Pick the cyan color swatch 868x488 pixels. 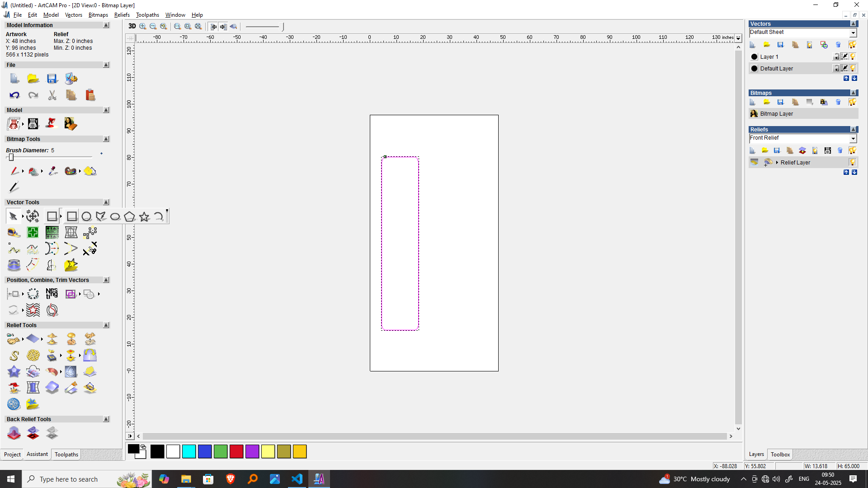(189, 451)
